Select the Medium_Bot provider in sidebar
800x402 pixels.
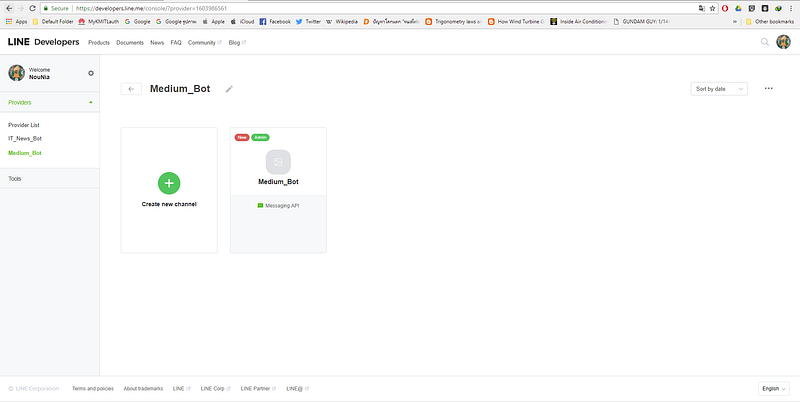coord(25,153)
